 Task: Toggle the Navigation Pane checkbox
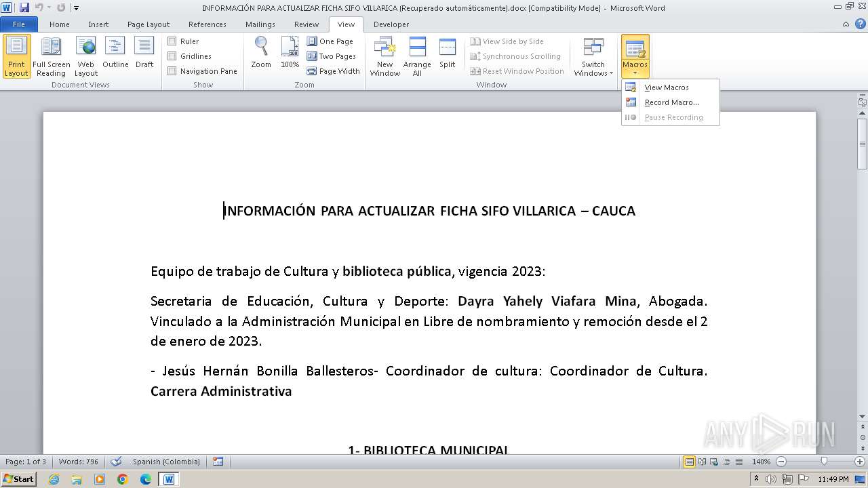172,71
